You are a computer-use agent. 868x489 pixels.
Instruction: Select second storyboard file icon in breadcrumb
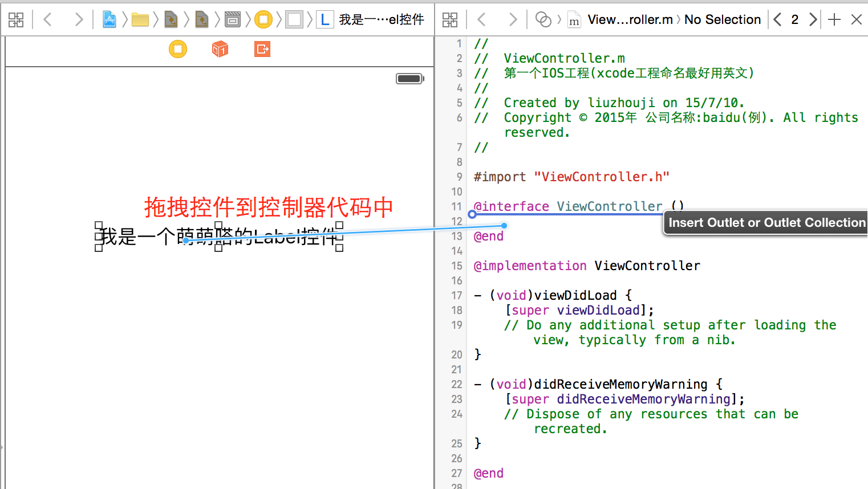pos(202,20)
